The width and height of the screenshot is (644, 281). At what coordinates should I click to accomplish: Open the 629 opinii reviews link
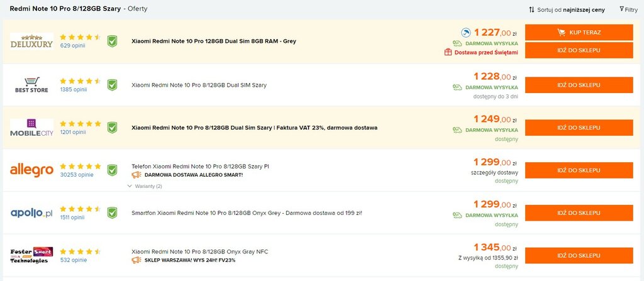click(73, 46)
